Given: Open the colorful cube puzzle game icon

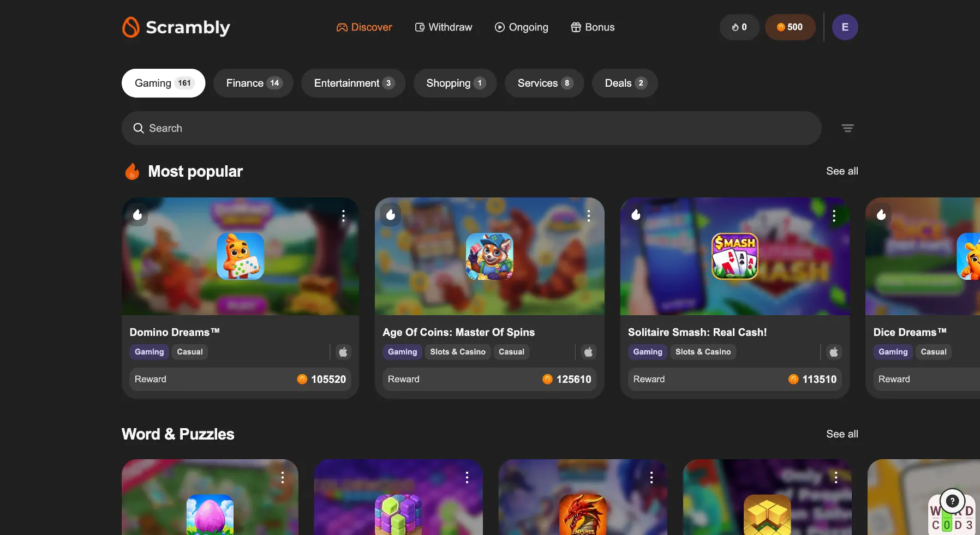Looking at the screenshot, I should [398, 515].
